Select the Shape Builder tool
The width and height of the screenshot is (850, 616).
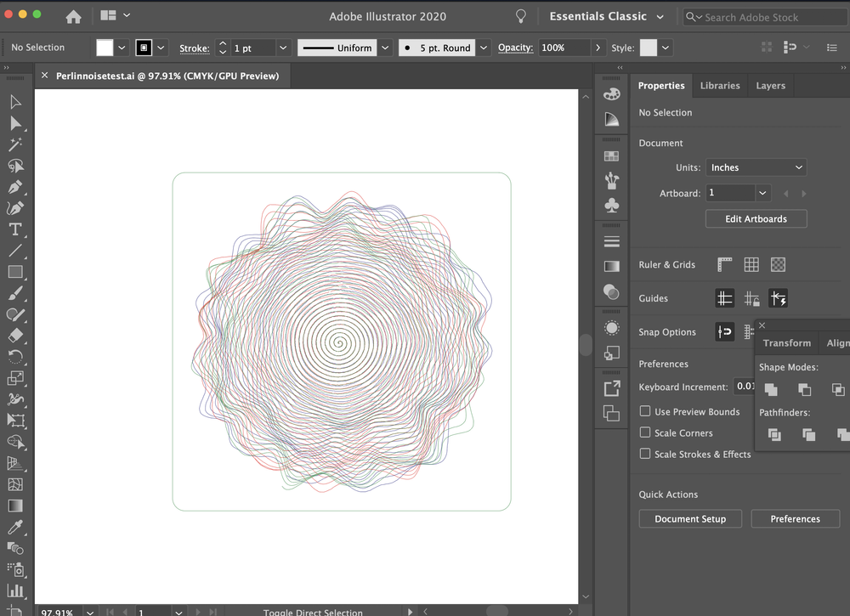[x=15, y=442]
